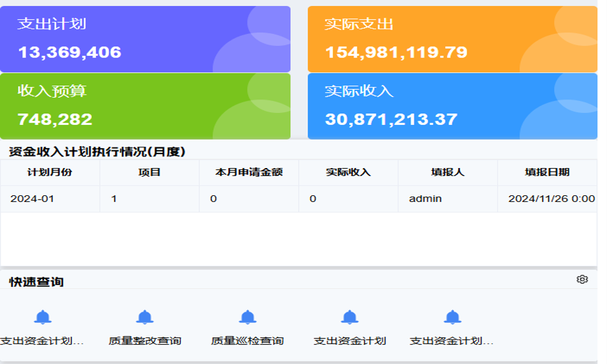The image size is (607, 364).
Task: Open the 实际收入 blue card
Action: 452,106
